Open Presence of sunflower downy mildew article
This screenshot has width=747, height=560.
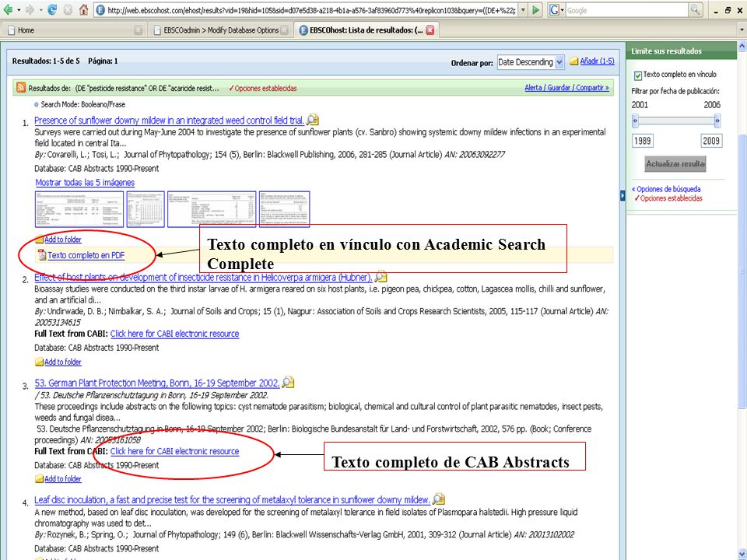[169, 121]
